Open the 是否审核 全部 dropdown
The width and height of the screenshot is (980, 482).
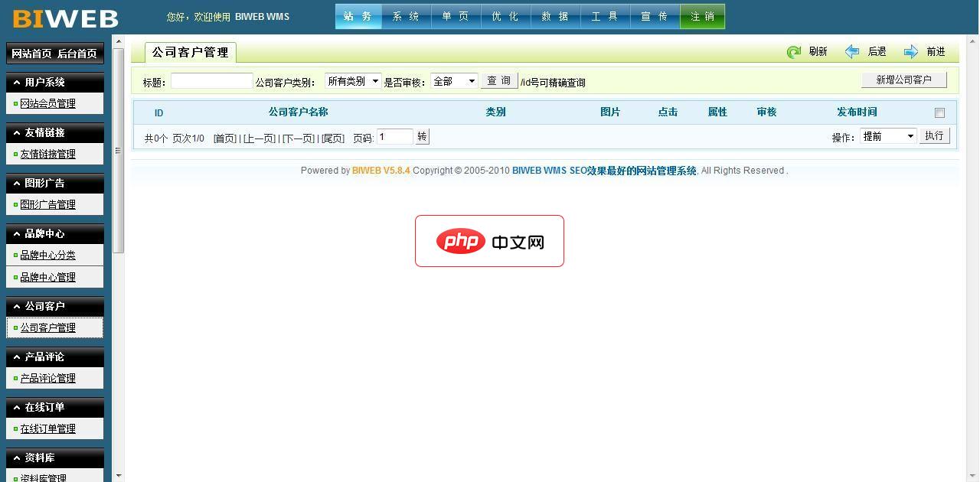pyautogui.click(x=453, y=80)
